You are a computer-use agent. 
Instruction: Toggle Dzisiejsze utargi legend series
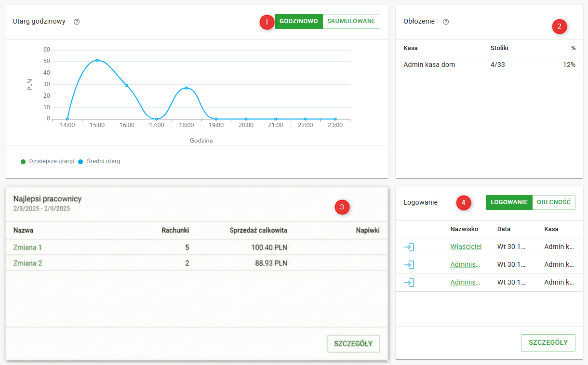48,161
